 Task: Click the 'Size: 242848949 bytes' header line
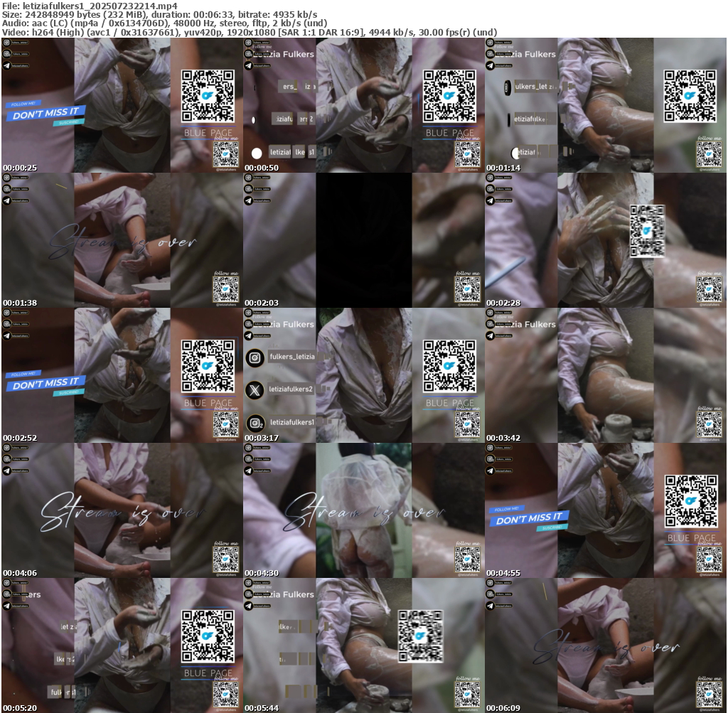160,15
